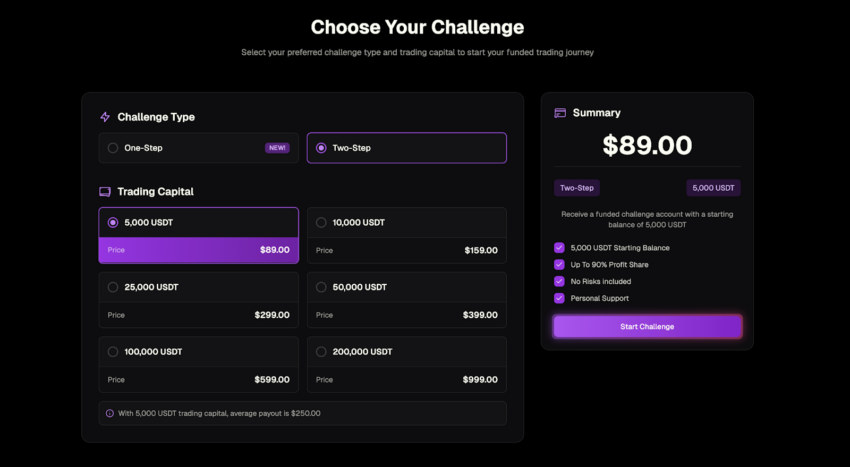The width and height of the screenshot is (850, 467).
Task: Toggle the Up To 90% Profit Share checkbox
Action: 559,265
